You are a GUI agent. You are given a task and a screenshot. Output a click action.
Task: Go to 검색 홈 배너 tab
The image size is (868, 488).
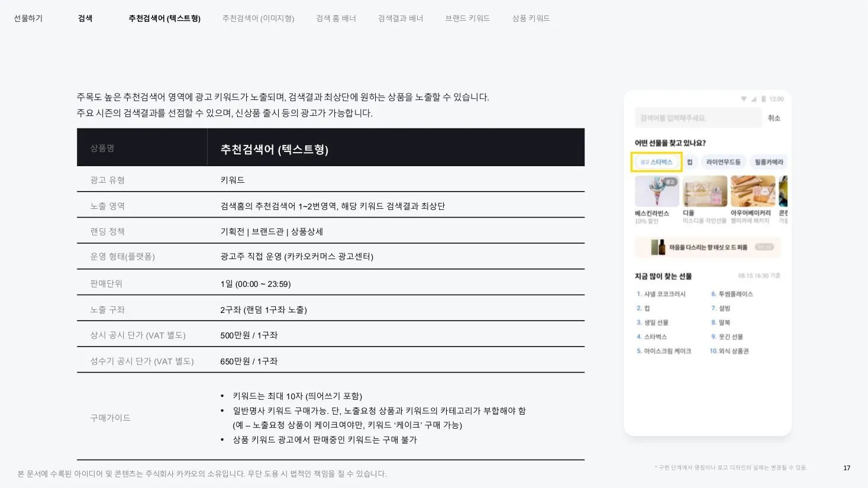(x=336, y=18)
